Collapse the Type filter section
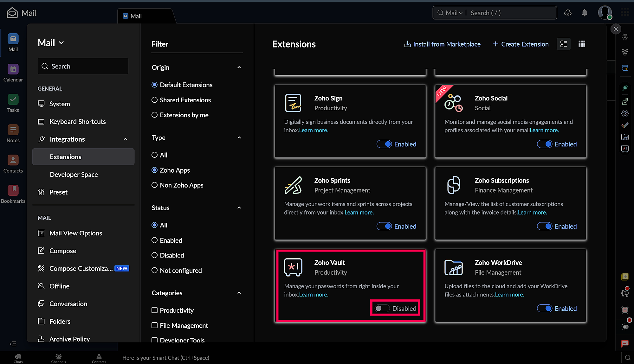The height and width of the screenshot is (364, 634). point(239,137)
